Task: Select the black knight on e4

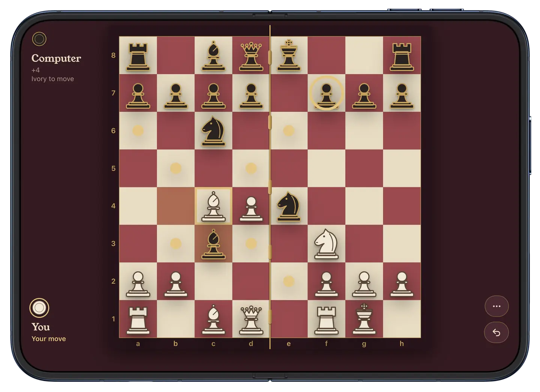Action: pos(289,206)
